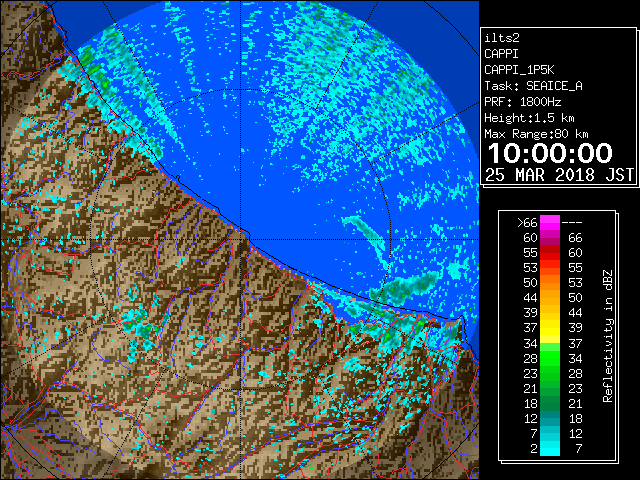Select the '---' legend entry

click(x=572, y=223)
